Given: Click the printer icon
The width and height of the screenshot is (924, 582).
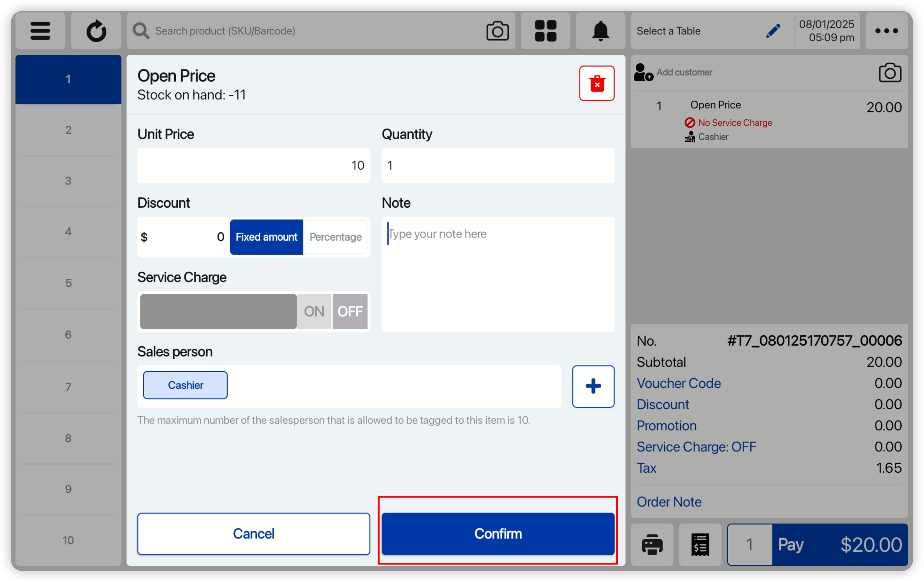Looking at the screenshot, I should (652, 545).
